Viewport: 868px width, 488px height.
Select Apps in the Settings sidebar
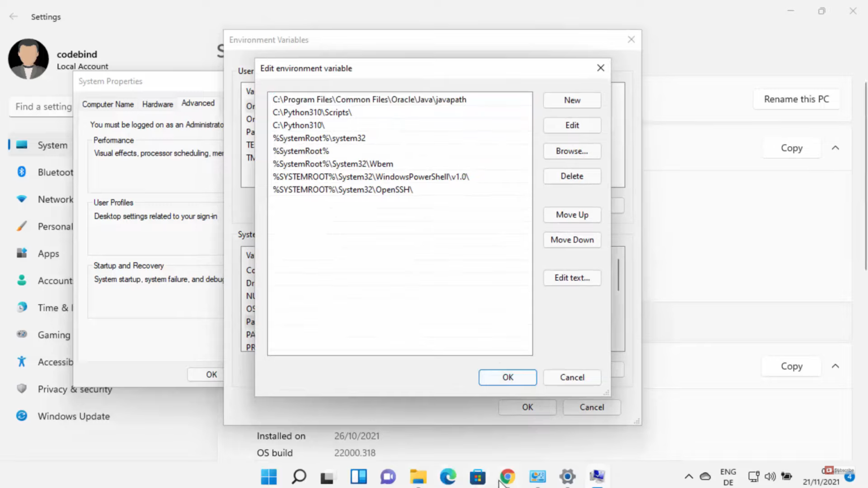[48, 253]
